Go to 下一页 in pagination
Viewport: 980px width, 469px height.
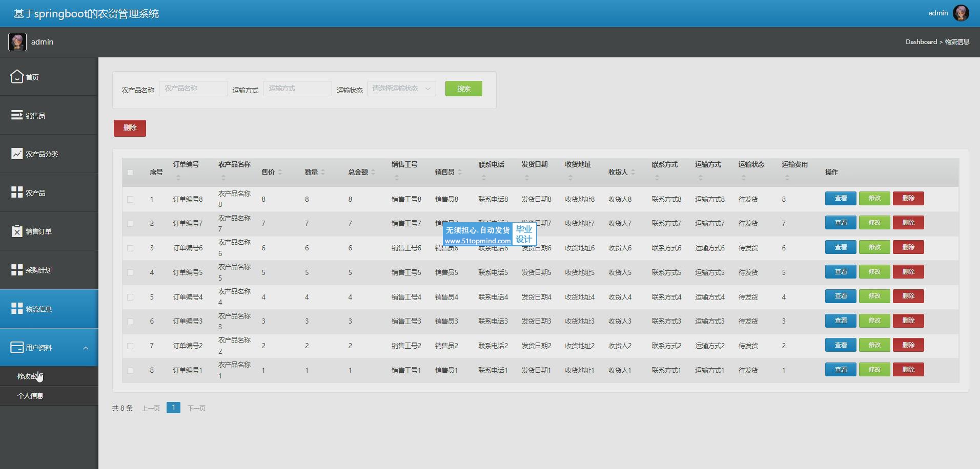[196, 408]
